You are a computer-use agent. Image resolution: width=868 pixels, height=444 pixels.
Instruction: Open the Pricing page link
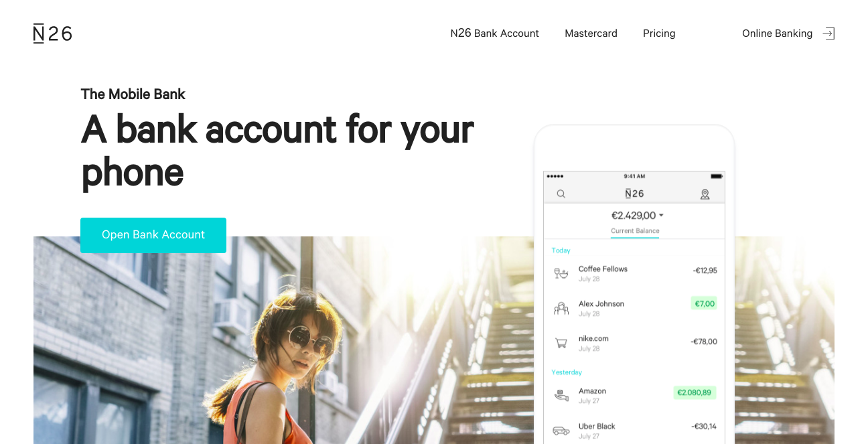[x=659, y=33]
